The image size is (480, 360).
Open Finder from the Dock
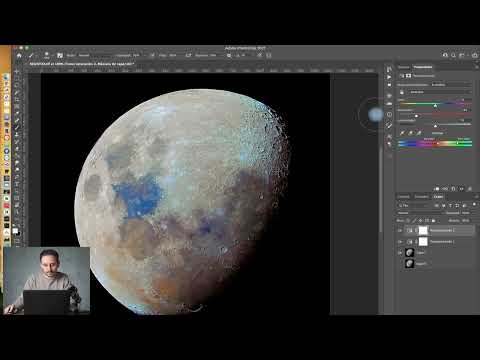coord(6,77)
